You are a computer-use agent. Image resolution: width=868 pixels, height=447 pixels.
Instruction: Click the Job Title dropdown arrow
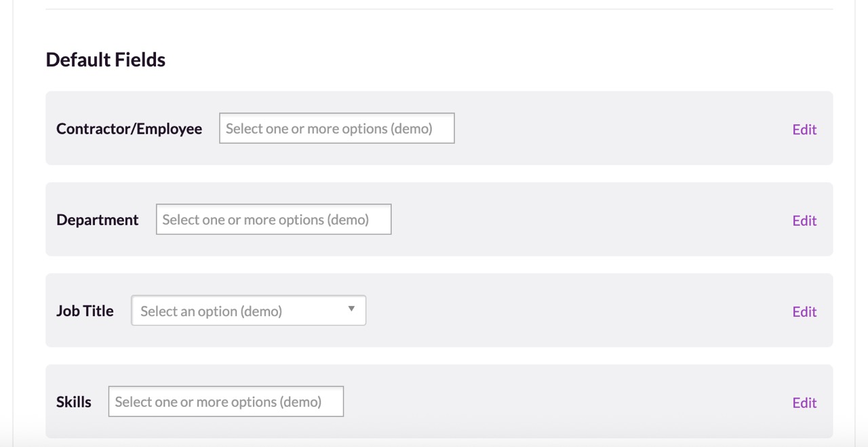pyautogui.click(x=351, y=309)
